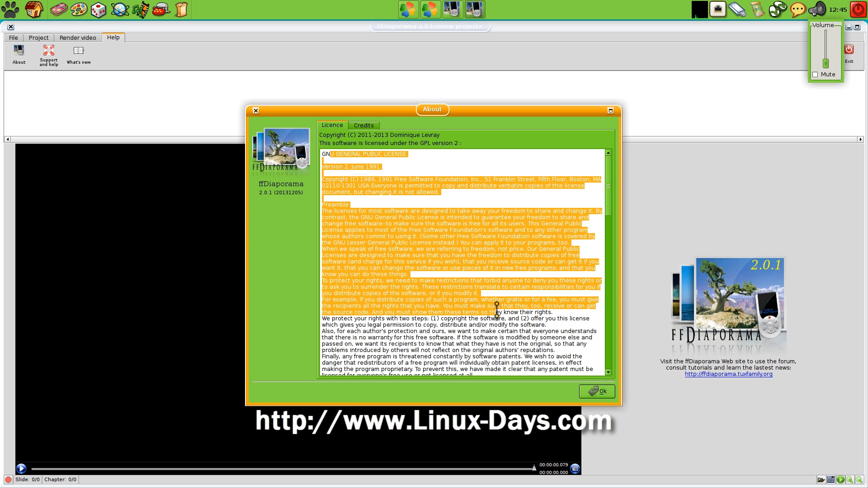
Task: Click the 12:45 clock in top panel
Action: (838, 10)
